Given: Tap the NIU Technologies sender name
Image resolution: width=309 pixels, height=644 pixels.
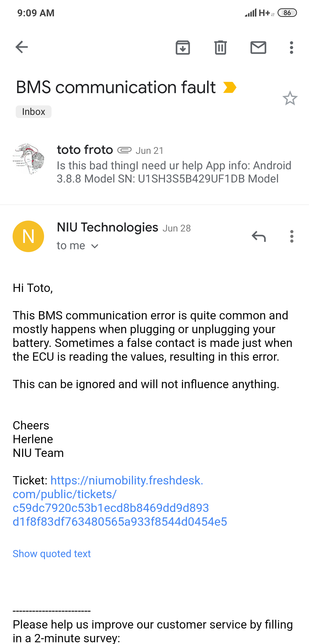Looking at the screenshot, I should pyautogui.click(x=107, y=227).
